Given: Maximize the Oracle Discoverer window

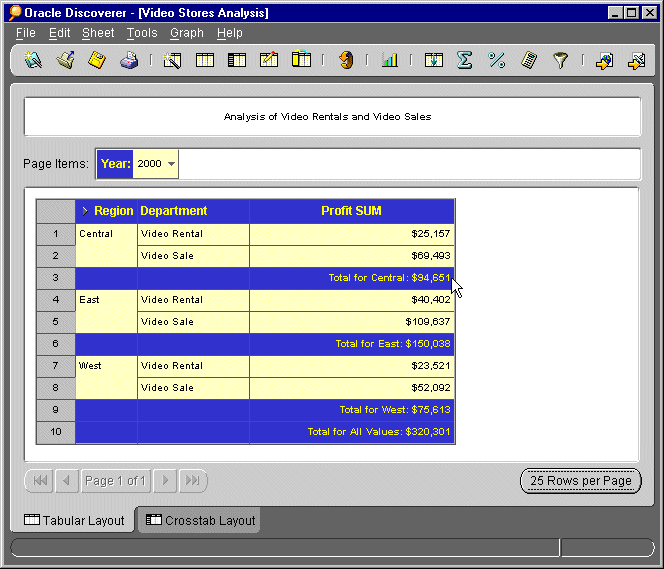Looking at the screenshot, I should [x=631, y=13].
